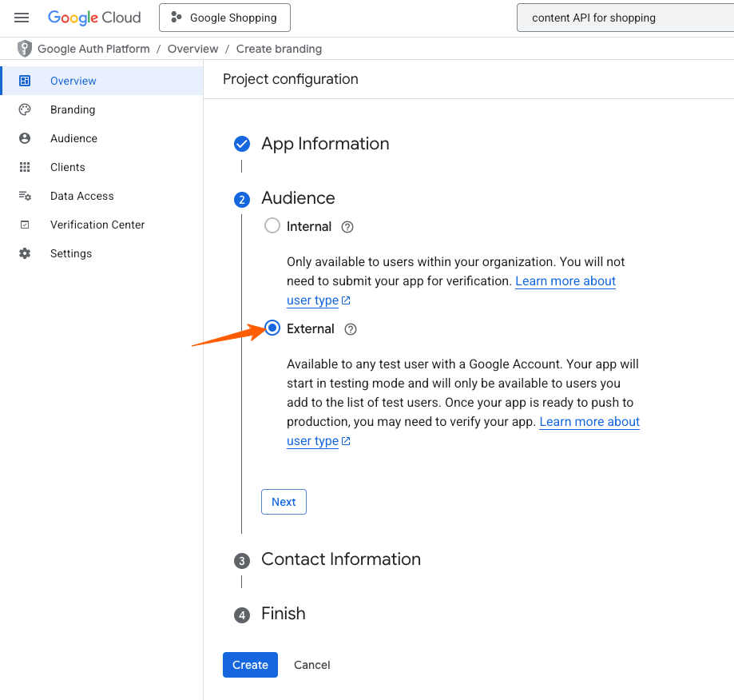Open Verification Center in the sidebar
This screenshot has width=734, height=700.
pyautogui.click(x=97, y=225)
